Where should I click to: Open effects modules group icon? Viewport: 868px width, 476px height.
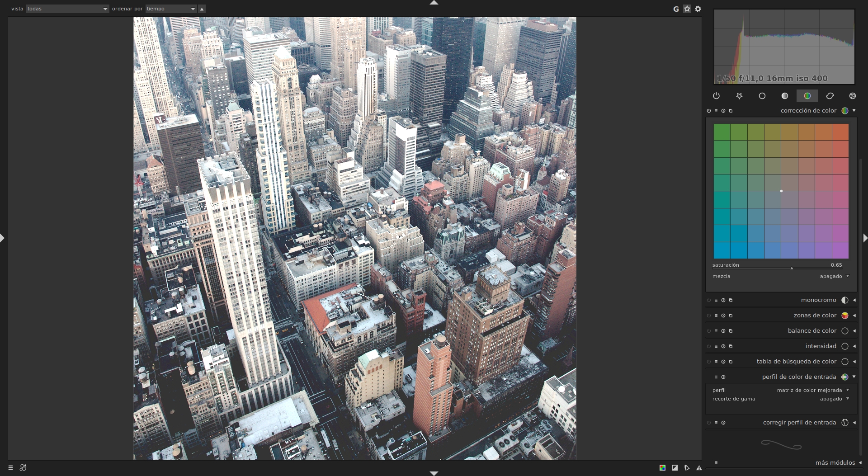852,96
